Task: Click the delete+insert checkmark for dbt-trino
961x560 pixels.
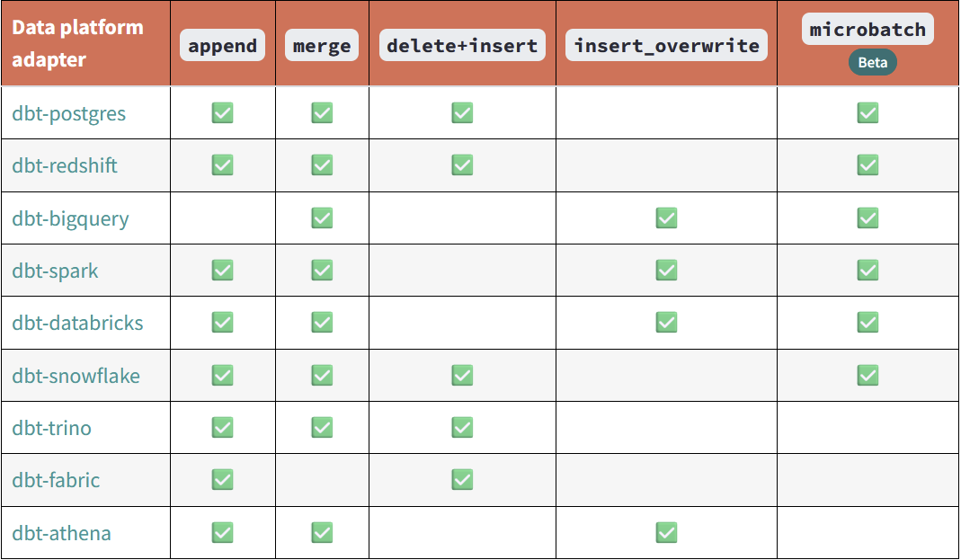Action: click(x=462, y=428)
